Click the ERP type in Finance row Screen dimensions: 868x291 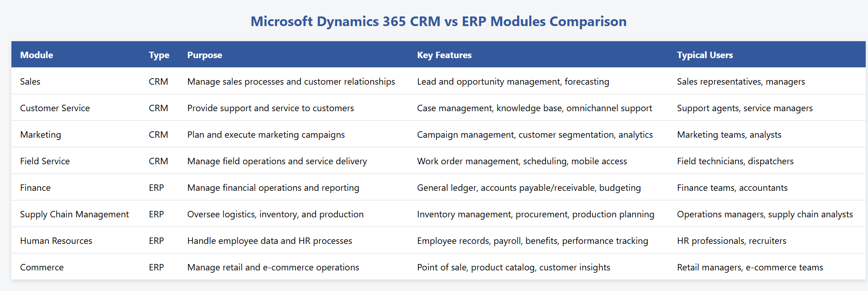click(x=156, y=188)
